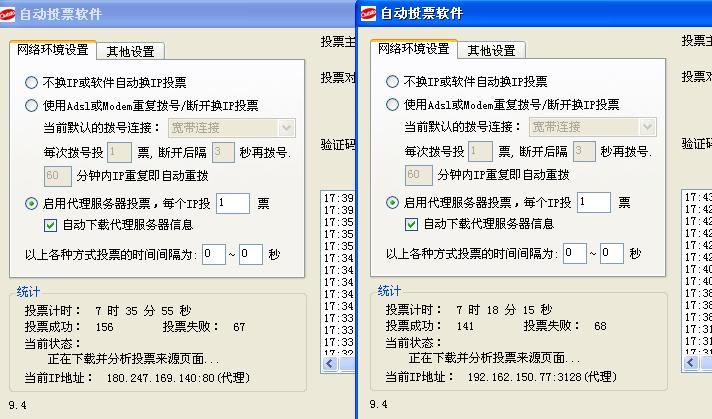Select Adsl或Modem重复拨号 radio in right window

coord(392,105)
